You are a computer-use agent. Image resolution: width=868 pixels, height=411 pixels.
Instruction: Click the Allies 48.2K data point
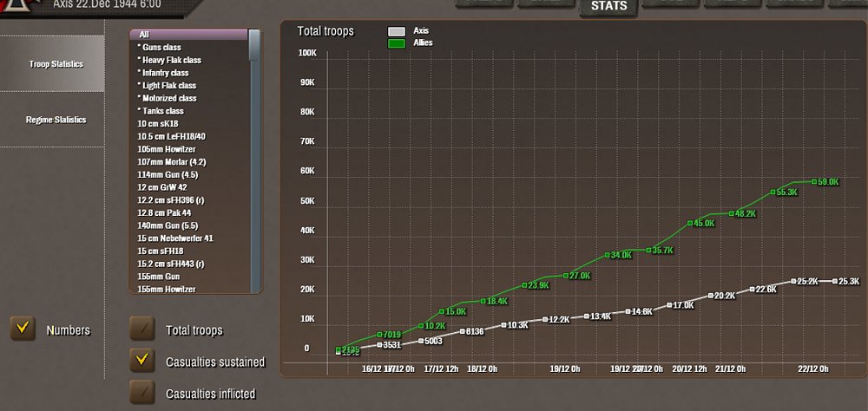pyautogui.click(x=731, y=213)
